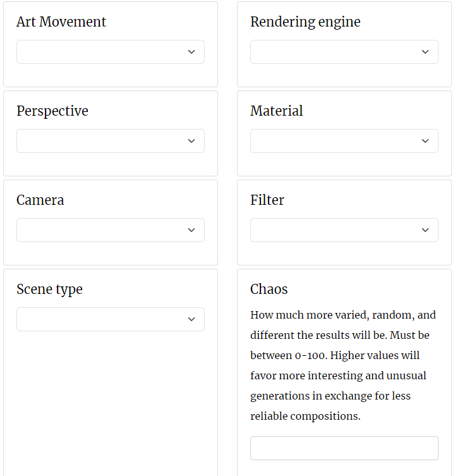
Task: Click the Art Movement chevron arrow
Action: 191,52
